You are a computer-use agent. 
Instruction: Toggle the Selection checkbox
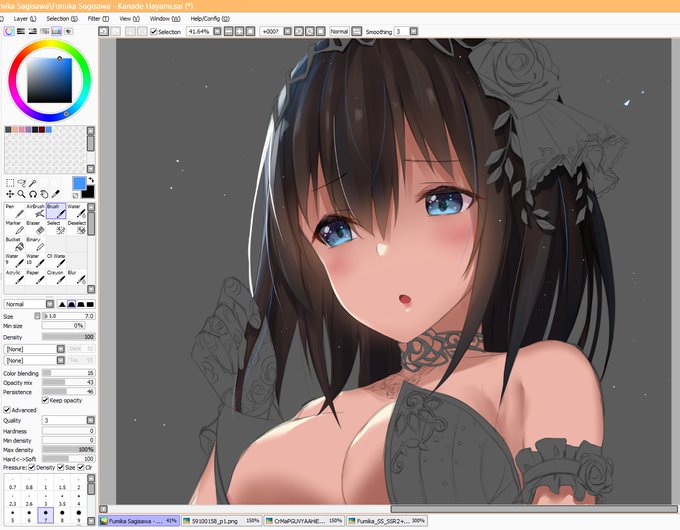[x=154, y=32]
